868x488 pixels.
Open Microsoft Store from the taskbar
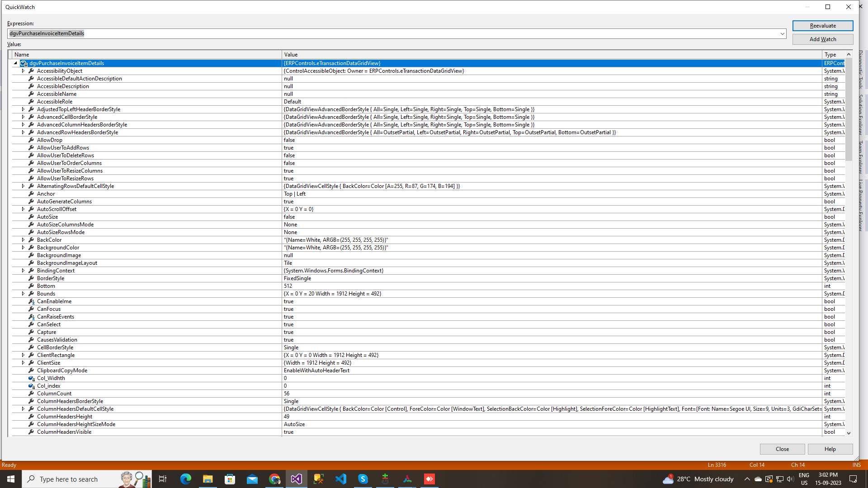230,479
